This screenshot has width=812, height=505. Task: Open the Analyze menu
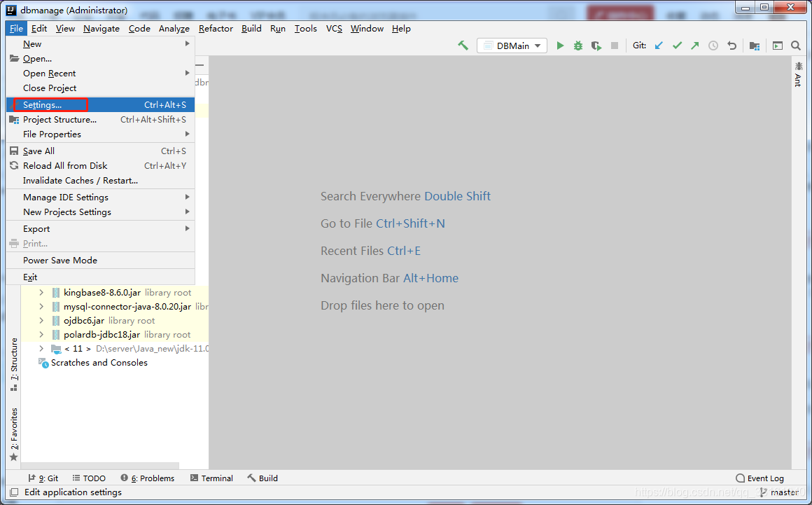(x=174, y=29)
